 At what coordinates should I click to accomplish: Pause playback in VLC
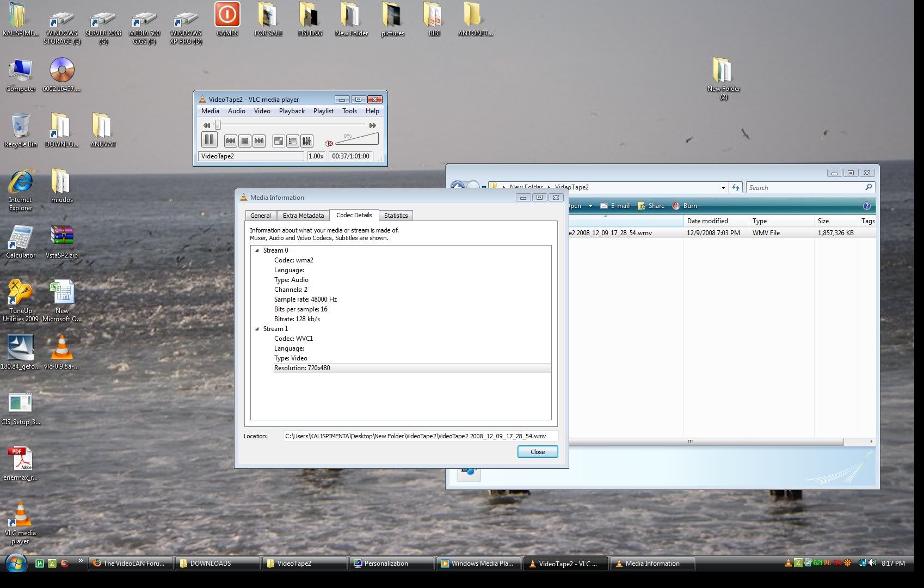[210, 140]
